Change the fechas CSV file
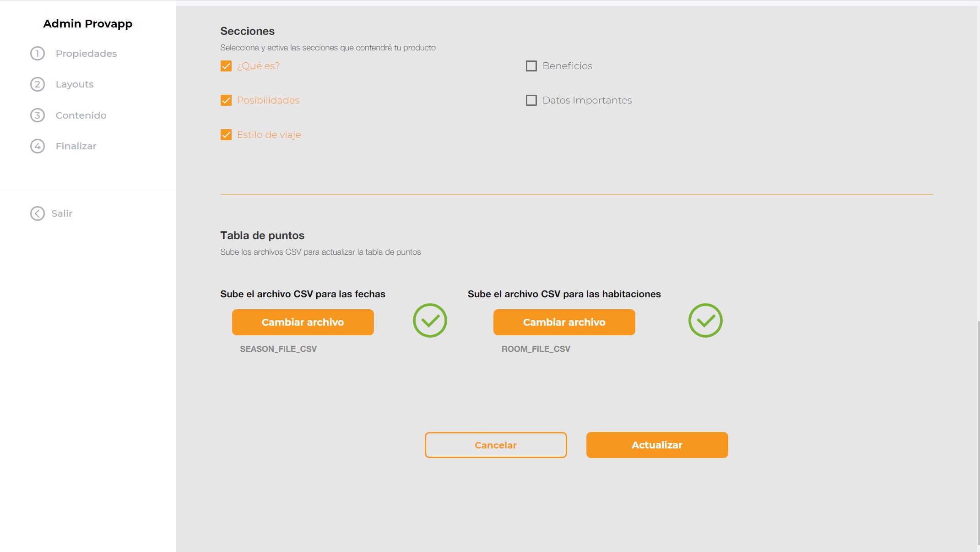The width and height of the screenshot is (980, 552). (303, 322)
